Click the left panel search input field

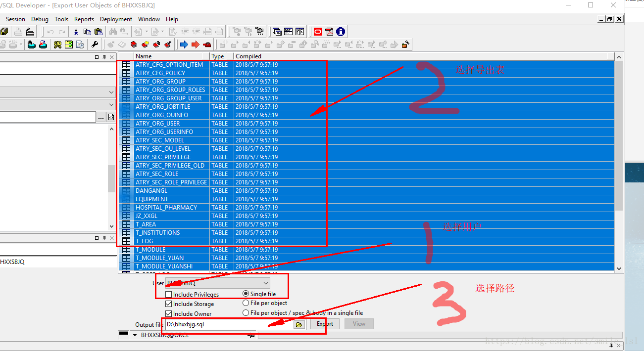(48, 117)
